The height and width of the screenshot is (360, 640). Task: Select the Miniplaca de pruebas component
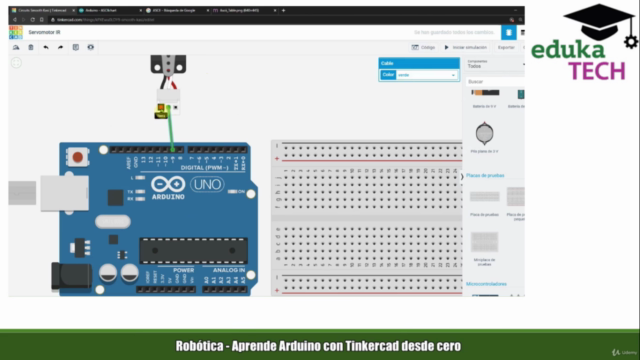point(484,248)
